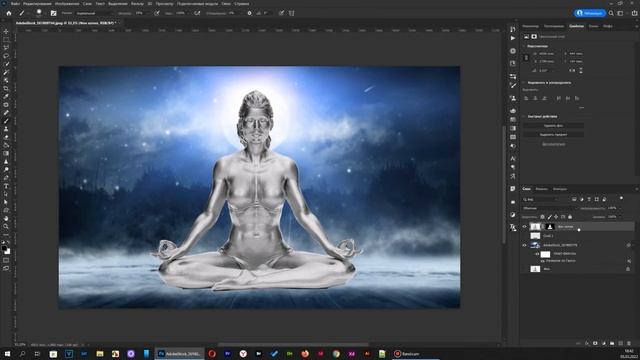Open the Clone Source panel icon
The image size is (640, 360).
coord(513,98)
